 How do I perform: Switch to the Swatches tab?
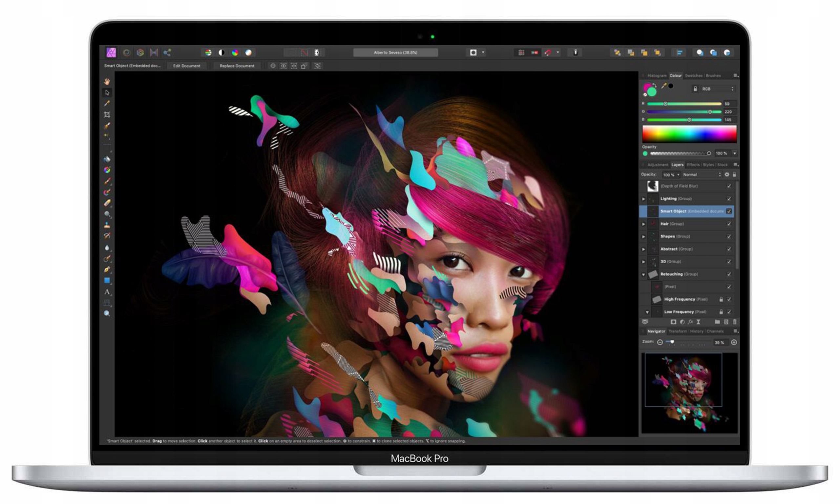click(693, 75)
